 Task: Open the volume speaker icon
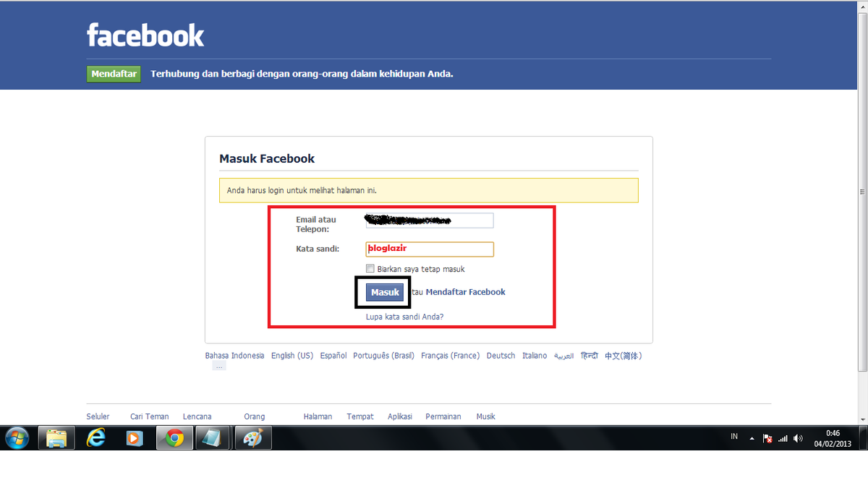[x=798, y=438]
